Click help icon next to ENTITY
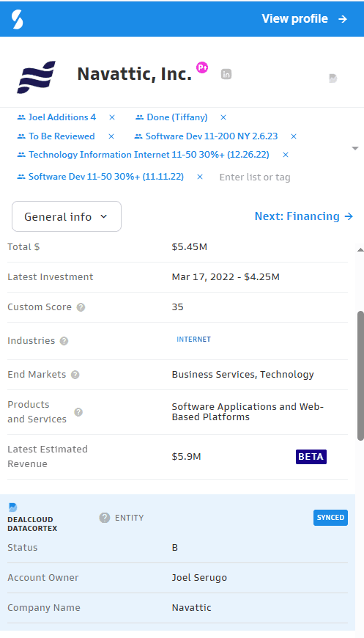Viewport: 364px width, 638px height. click(105, 518)
